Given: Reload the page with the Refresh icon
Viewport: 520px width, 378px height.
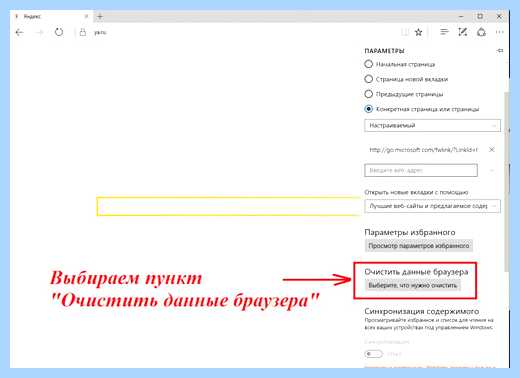Looking at the screenshot, I should [x=59, y=32].
